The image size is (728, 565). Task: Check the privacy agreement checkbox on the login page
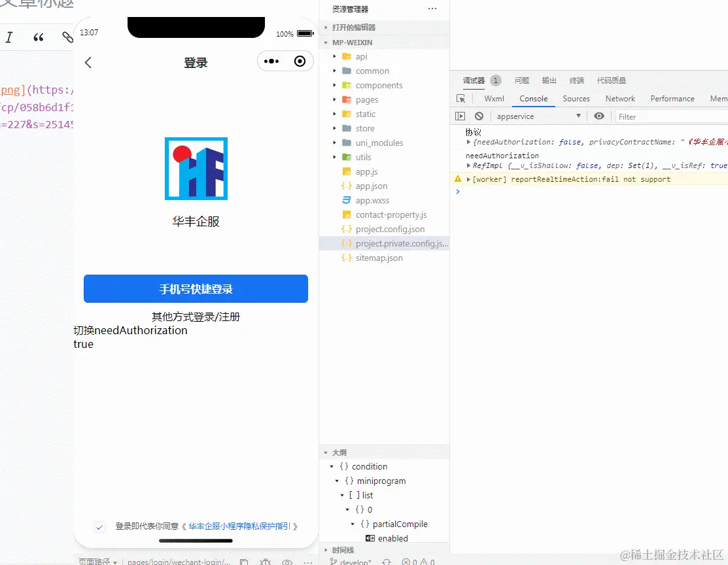[x=100, y=528]
